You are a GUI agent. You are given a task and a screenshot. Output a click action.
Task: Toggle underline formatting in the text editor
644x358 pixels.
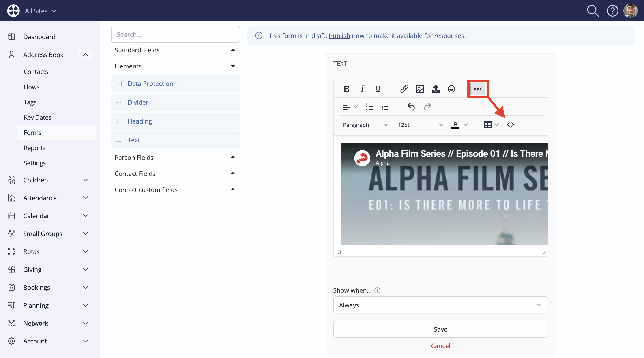[x=378, y=89]
